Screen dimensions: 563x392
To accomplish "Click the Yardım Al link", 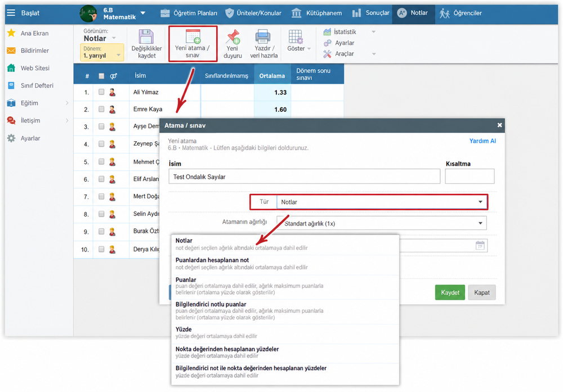I will click(x=482, y=141).
